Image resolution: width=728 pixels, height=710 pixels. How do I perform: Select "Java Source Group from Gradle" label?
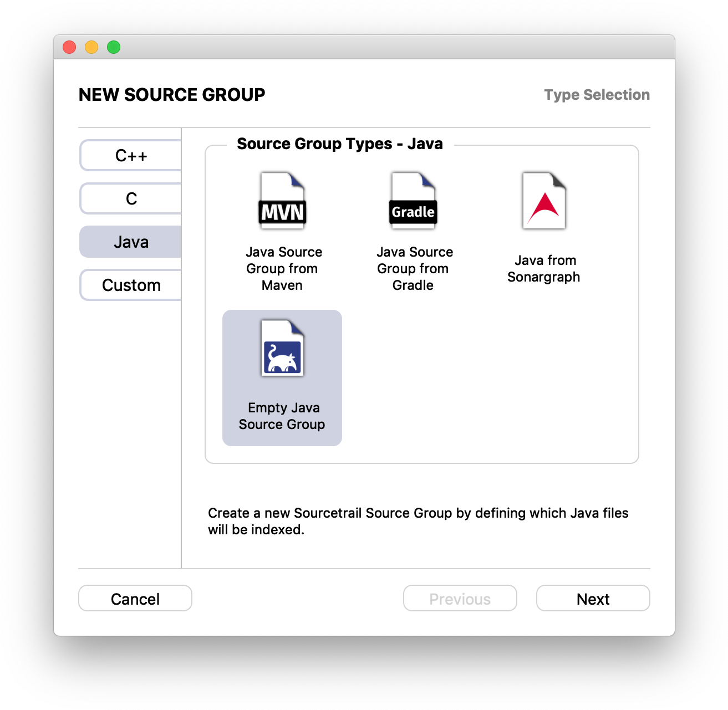click(414, 269)
